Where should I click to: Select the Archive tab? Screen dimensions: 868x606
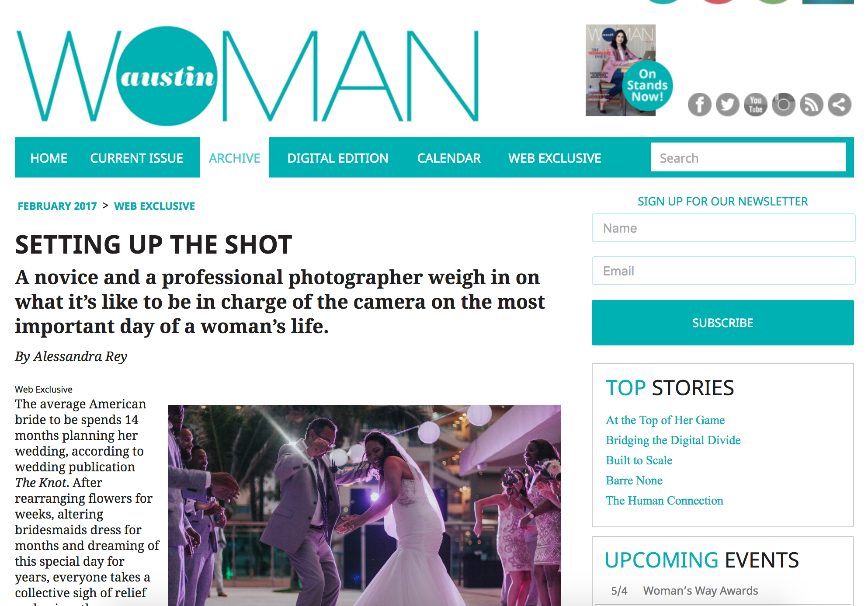pyautogui.click(x=234, y=158)
